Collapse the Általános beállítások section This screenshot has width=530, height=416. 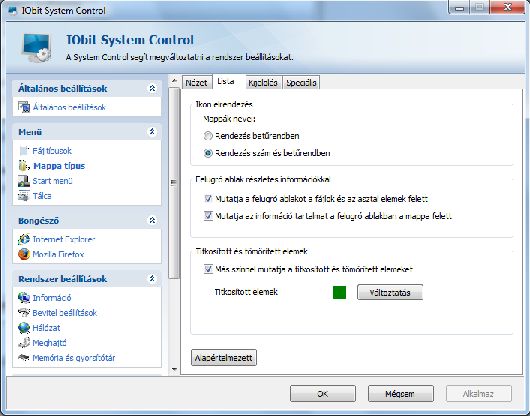click(152, 88)
